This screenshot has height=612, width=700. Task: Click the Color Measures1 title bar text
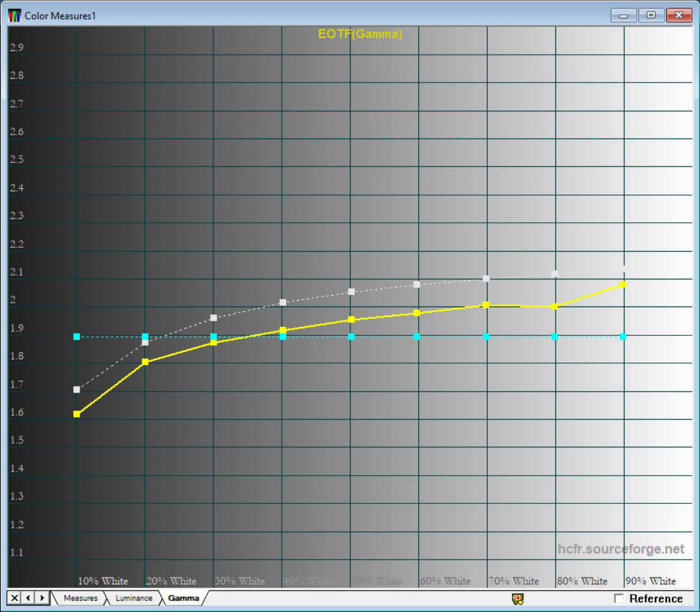click(60, 16)
